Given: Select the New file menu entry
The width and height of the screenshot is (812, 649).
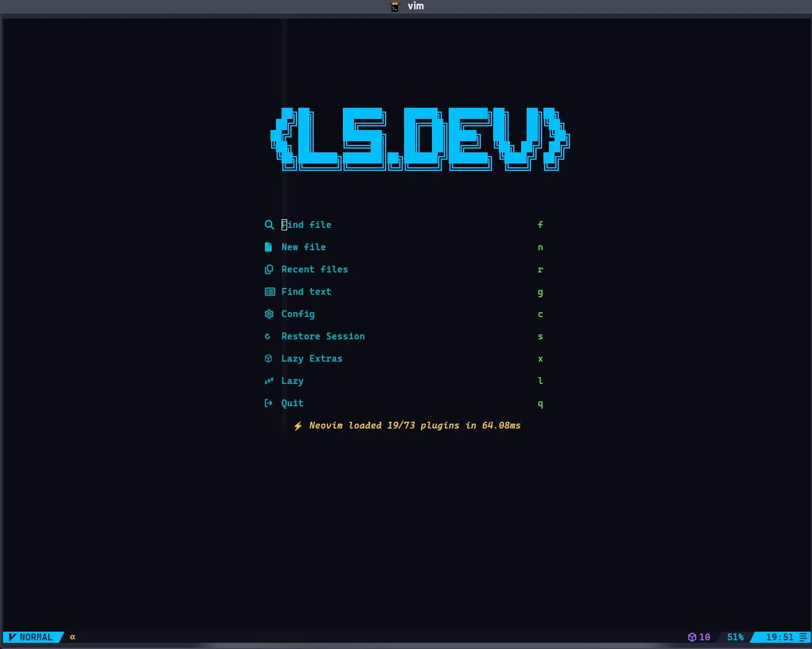Looking at the screenshot, I should 404,247.
